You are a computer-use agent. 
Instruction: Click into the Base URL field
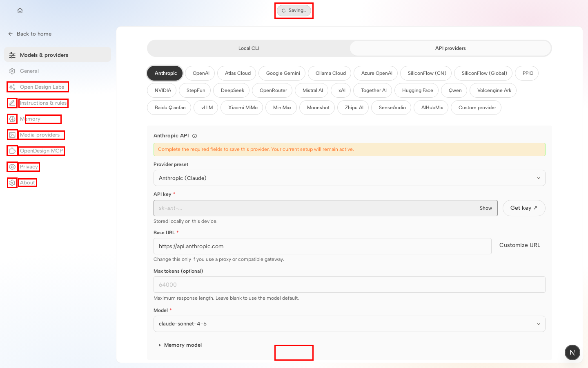tap(322, 246)
